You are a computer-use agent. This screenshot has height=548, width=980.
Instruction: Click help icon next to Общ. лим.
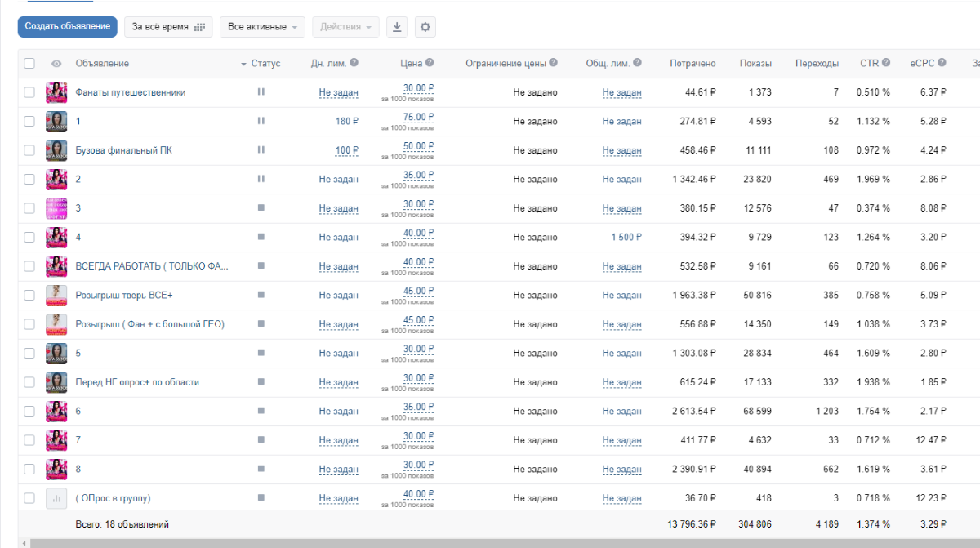637,63
